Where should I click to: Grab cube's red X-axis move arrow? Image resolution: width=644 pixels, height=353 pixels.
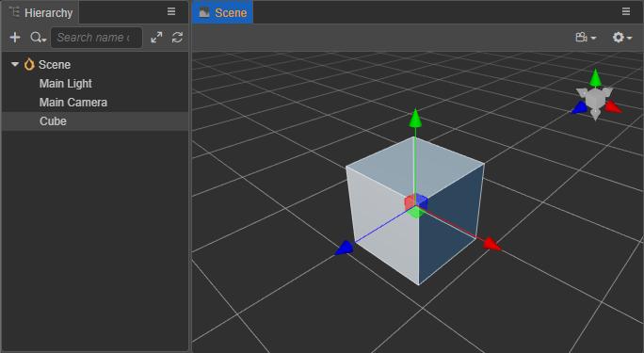point(492,244)
